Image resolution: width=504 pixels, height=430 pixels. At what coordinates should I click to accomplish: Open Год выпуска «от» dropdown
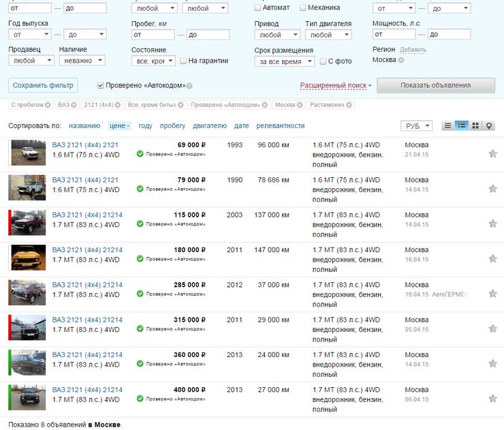(x=30, y=34)
